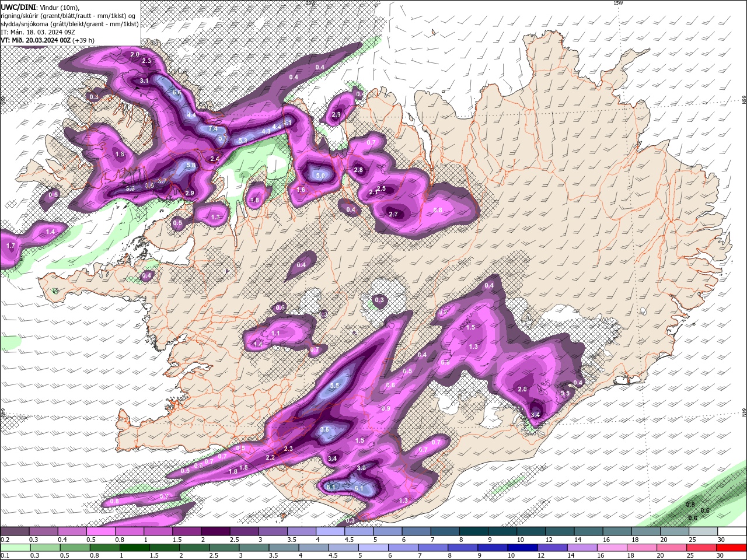Click the 1.1 precipitation value on the map

tap(275, 333)
